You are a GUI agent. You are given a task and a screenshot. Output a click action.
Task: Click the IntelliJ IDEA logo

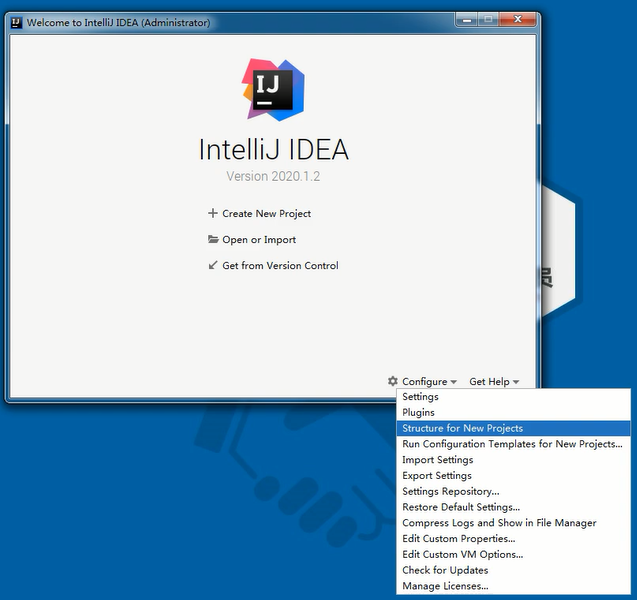pos(273,90)
